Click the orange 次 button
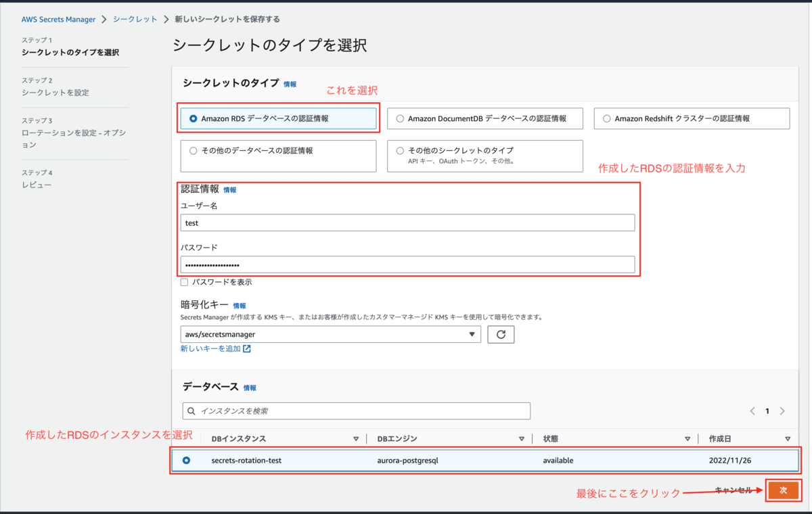This screenshot has width=812, height=514. [x=783, y=491]
